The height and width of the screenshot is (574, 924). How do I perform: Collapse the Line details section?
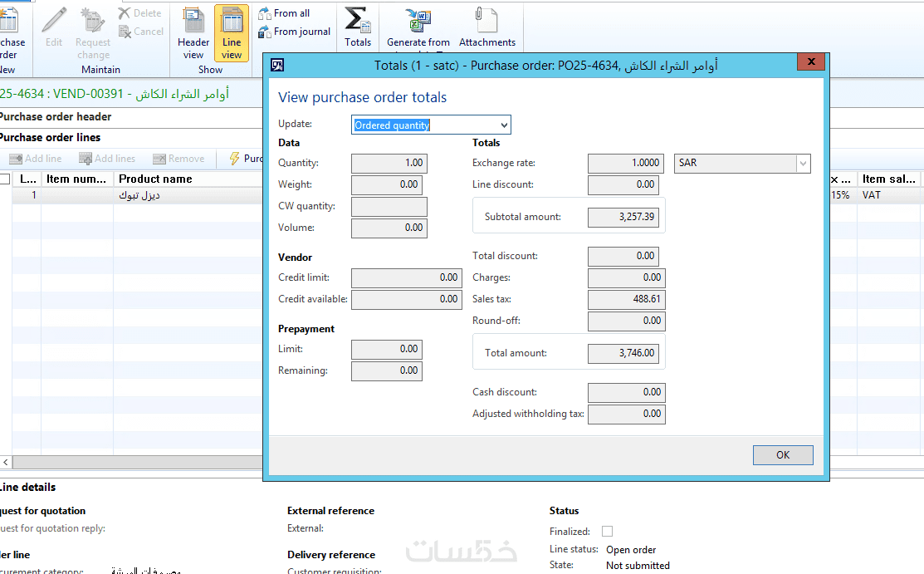[27, 488]
